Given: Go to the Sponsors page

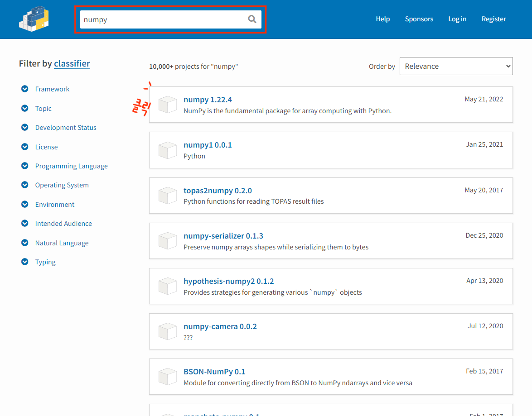Looking at the screenshot, I should 419,19.
